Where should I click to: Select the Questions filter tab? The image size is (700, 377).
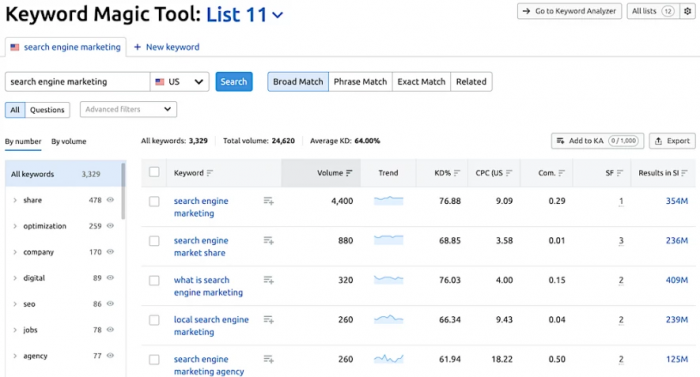(x=47, y=110)
